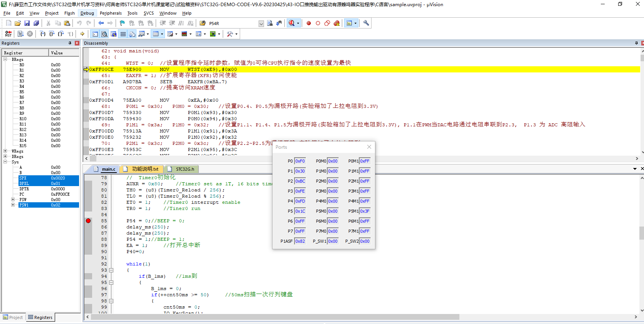This screenshot has height=324, width=644.
Task: Open the editor tab list arrow
Action: [635, 169]
